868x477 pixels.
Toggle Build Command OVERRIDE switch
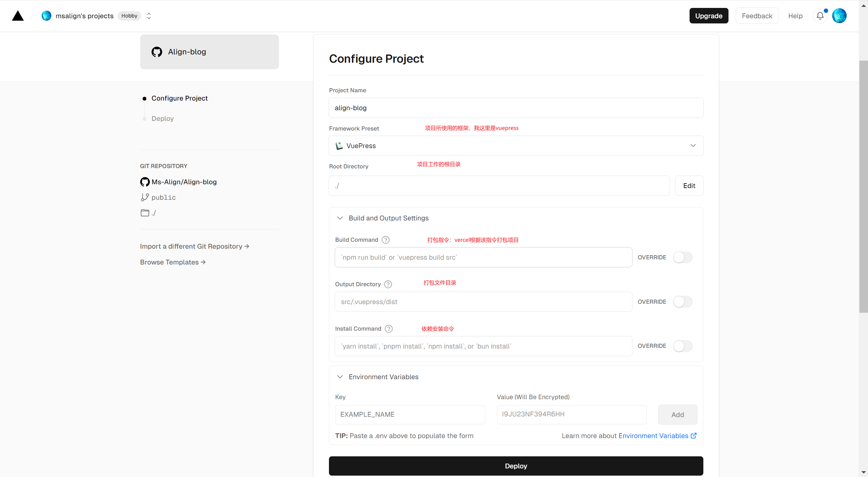point(683,257)
